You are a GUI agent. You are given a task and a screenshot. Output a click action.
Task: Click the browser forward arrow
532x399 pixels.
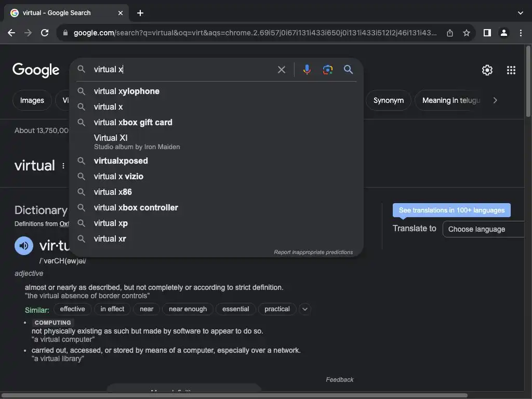tap(28, 33)
